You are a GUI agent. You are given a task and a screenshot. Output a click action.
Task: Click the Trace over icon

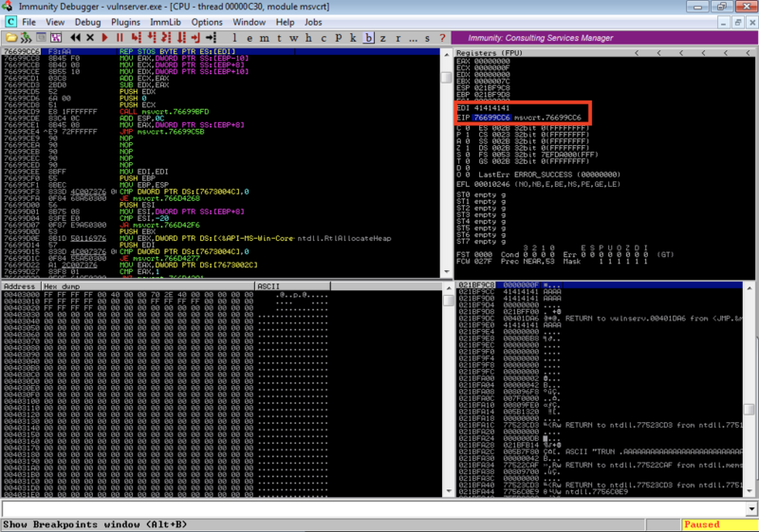181,38
